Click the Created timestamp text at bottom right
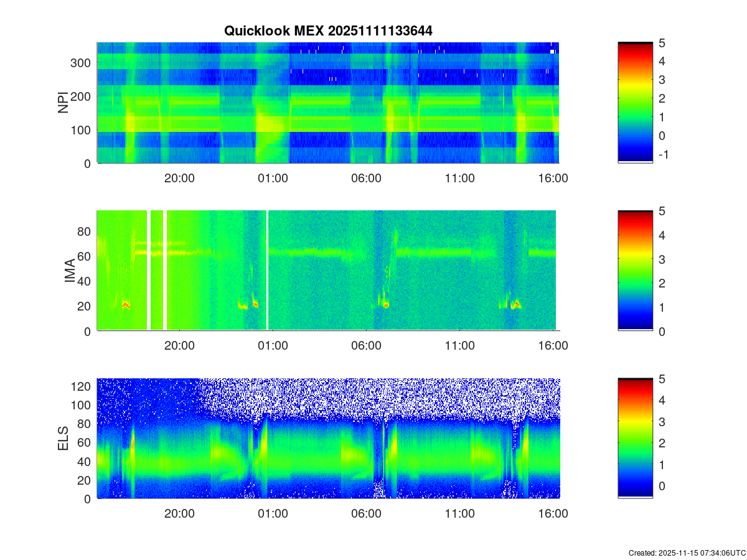The image size is (747, 560). coord(687,553)
